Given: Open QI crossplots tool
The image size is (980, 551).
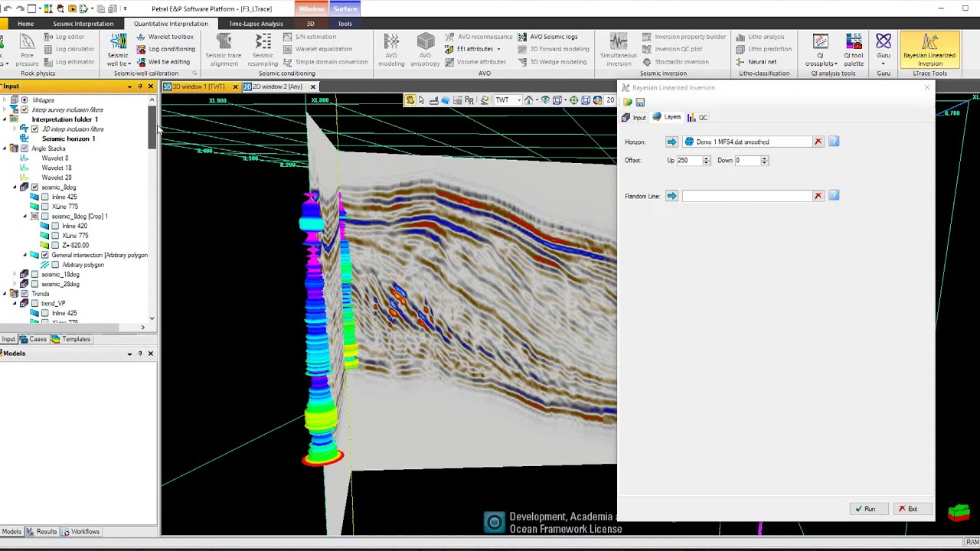Looking at the screenshot, I should point(821,51).
